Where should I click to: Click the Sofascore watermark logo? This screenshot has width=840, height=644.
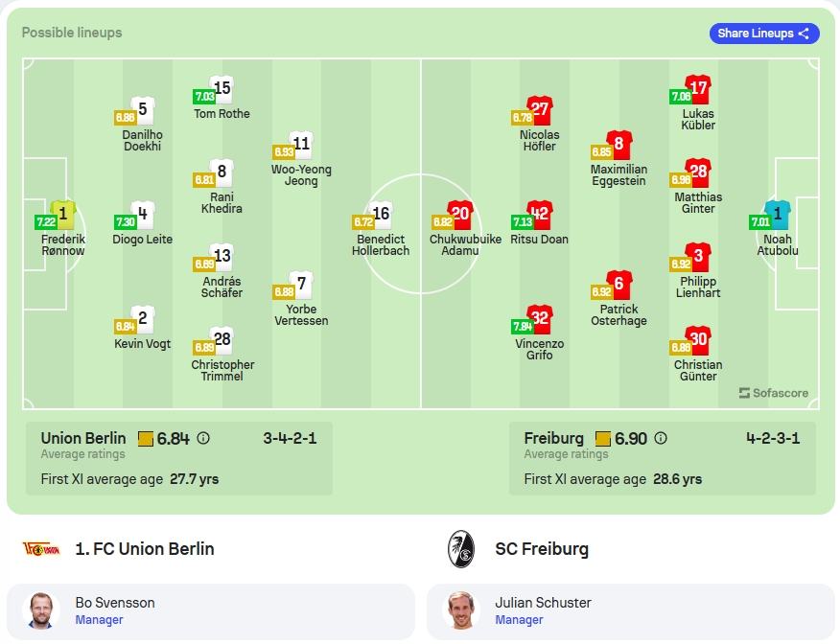click(774, 393)
